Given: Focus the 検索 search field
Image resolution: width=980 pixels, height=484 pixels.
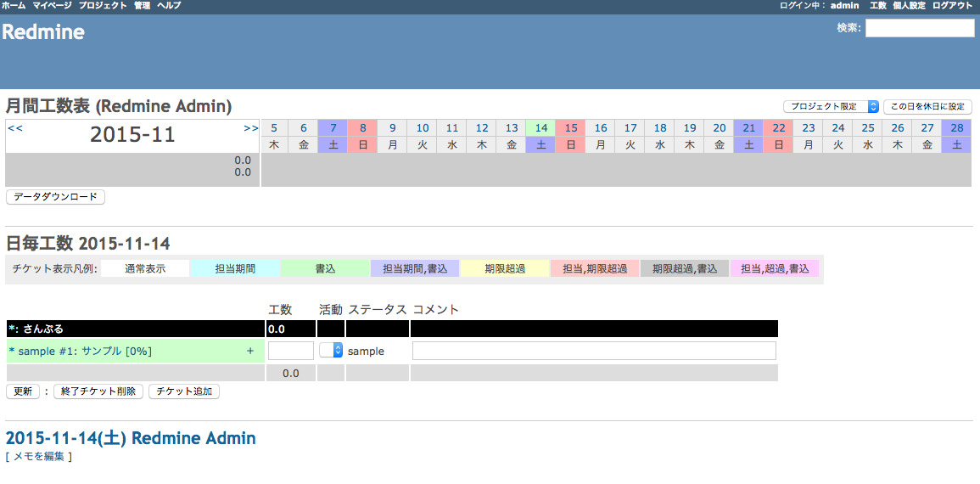Looking at the screenshot, I should (x=920, y=28).
